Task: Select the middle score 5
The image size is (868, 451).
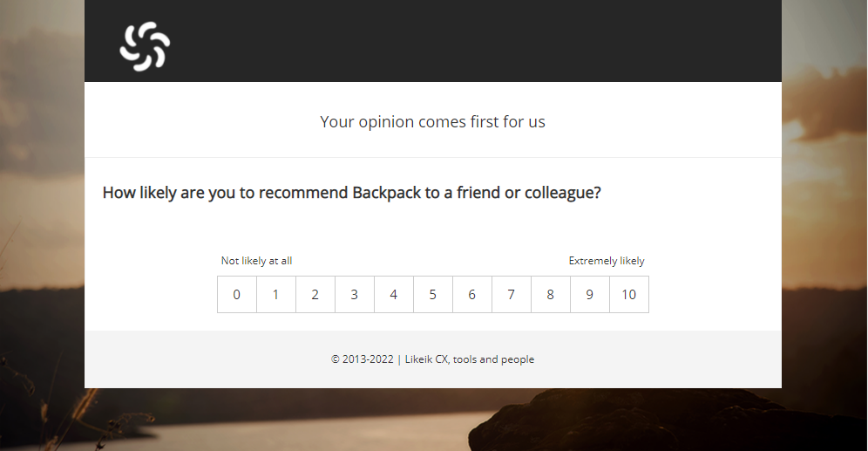Action: [433, 295]
